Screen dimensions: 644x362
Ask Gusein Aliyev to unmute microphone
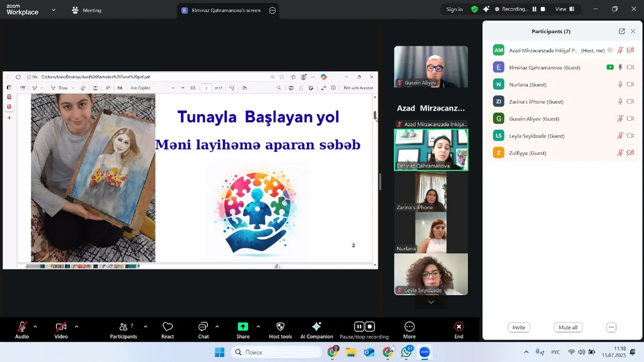(620, 119)
